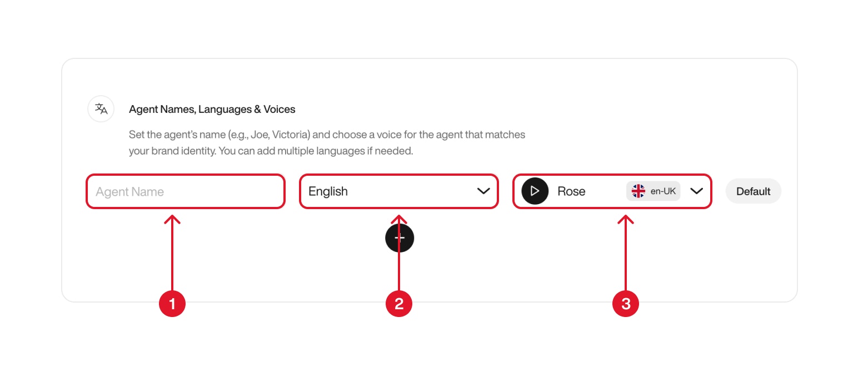Click the en-UK locale badge
Viewport: 868px width, 386px height.
(653, 191)
